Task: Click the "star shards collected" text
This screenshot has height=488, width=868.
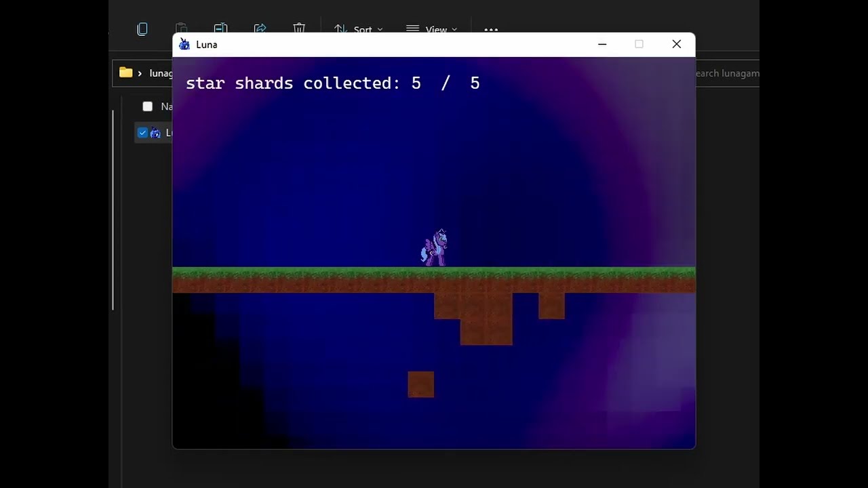Action: click(x=293, y=83)
